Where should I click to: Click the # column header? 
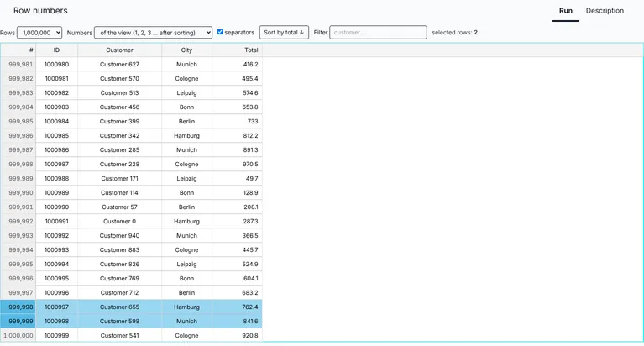[x=18, y=50]
